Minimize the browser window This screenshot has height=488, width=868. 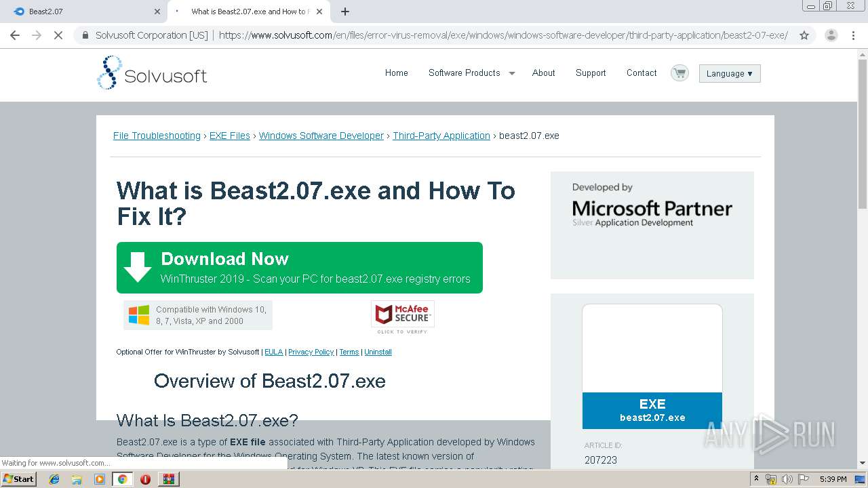(810, 5)
